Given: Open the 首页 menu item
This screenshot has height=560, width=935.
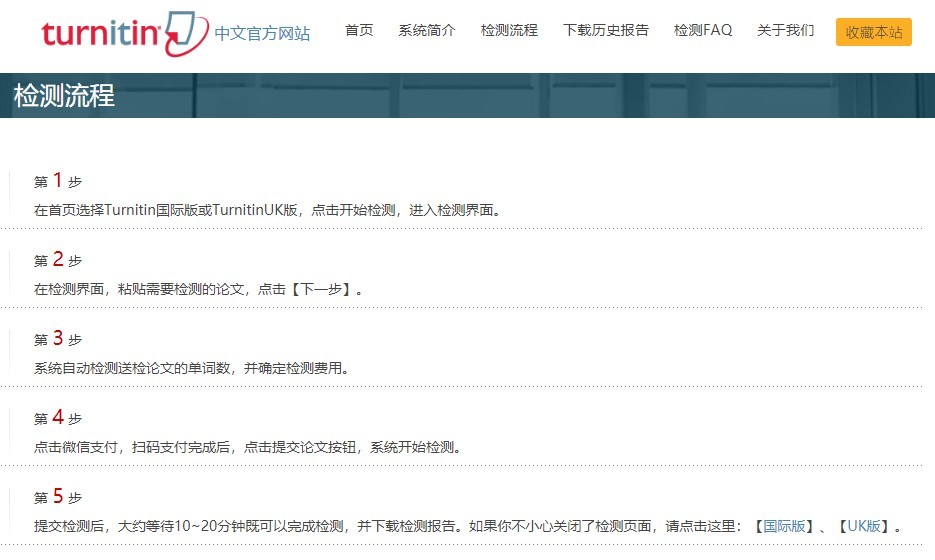Looking at the screenshot, I should tap(359, 30).
